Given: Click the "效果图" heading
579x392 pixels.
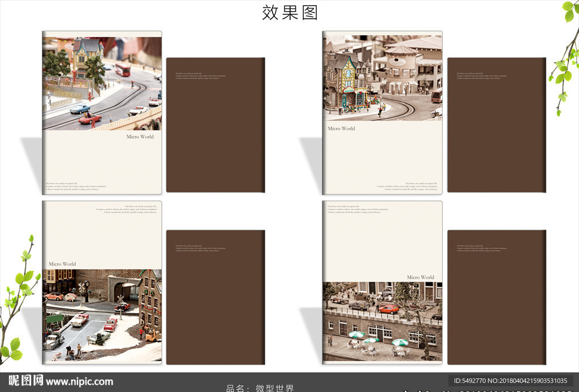Looking at the screenshot, I should click(290, 12).
